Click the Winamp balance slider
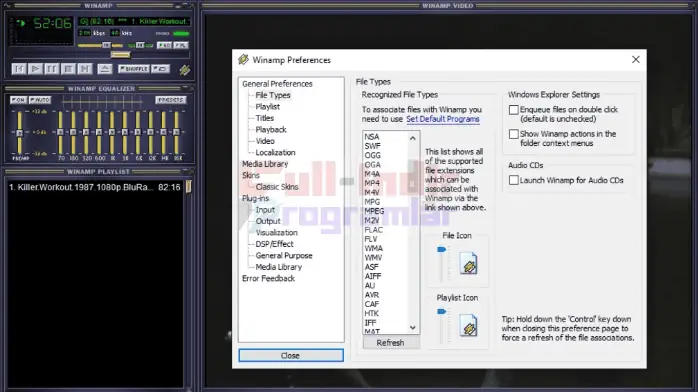Viewport: 698px width, 392px height. point(140,45)
